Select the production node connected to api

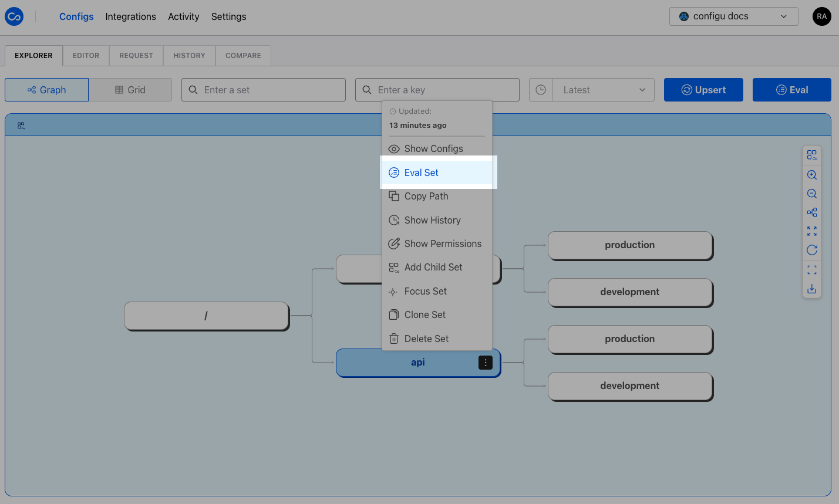click(x=631, y=340)
